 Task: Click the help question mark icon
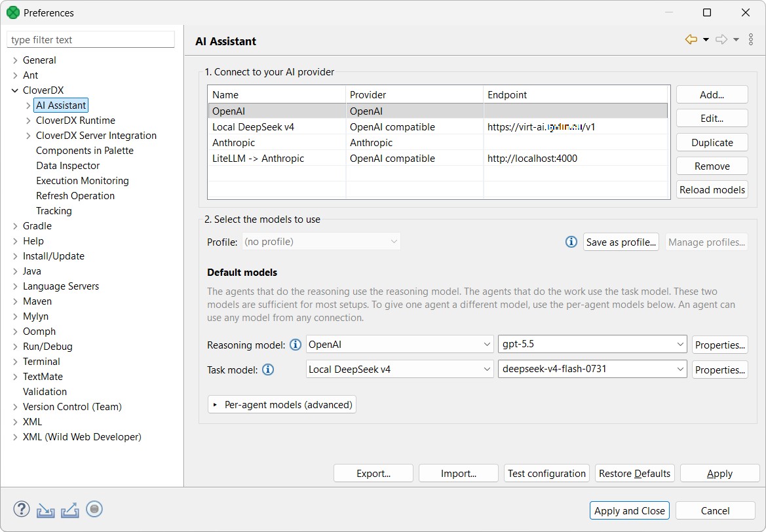pyautogui.click(x=22, y=509)
